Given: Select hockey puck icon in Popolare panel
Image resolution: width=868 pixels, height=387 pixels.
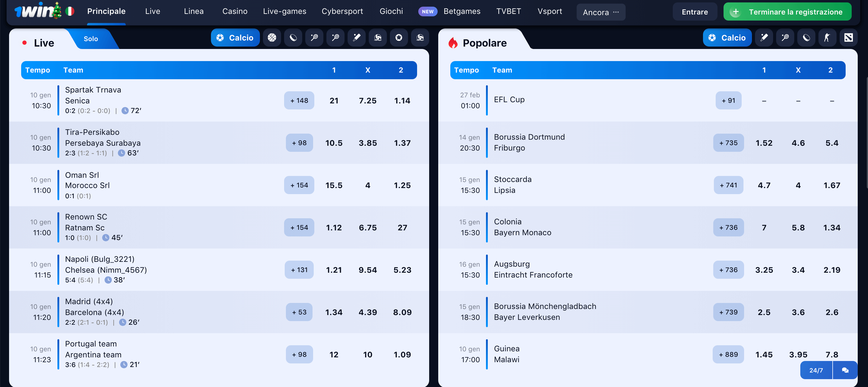Looking at the screenshot, I should (806, 37).
